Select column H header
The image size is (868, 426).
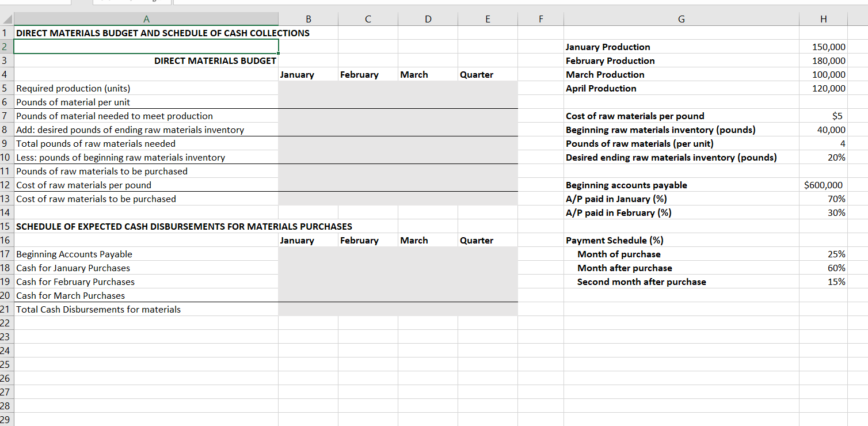824,19
